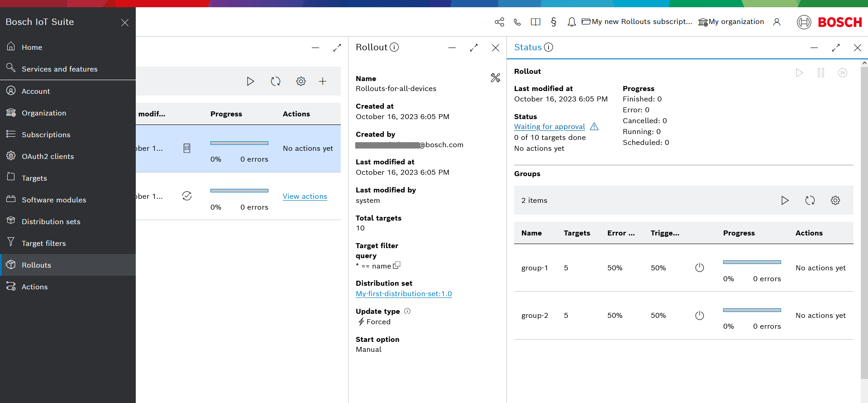Go to Distribution sets in sidebar
Screen dimensions: 868x403
51,221
